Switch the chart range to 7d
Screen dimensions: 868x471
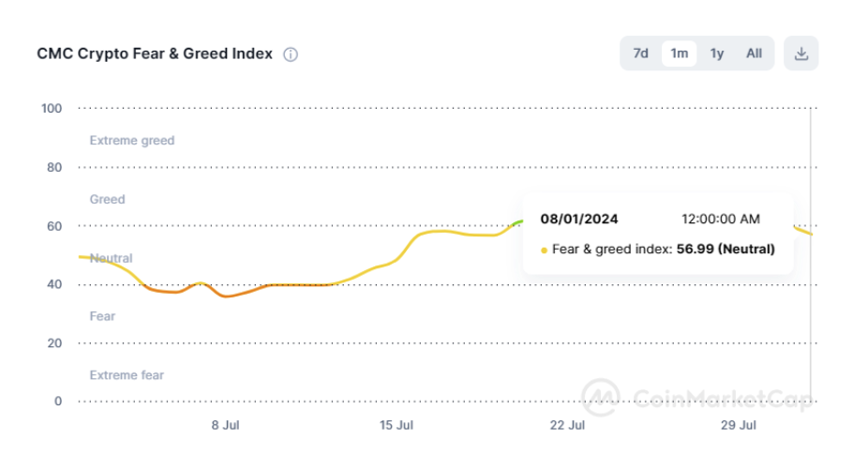tap(641, 53)
